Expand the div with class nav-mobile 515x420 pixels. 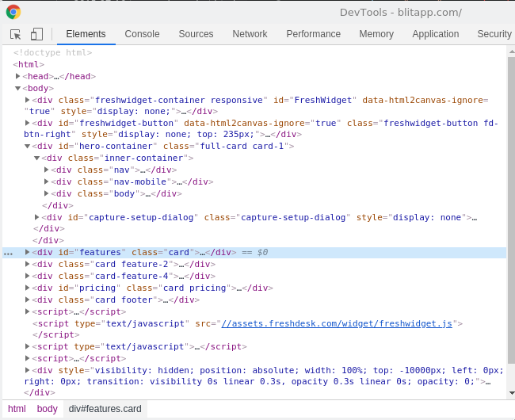click(47, 181)
